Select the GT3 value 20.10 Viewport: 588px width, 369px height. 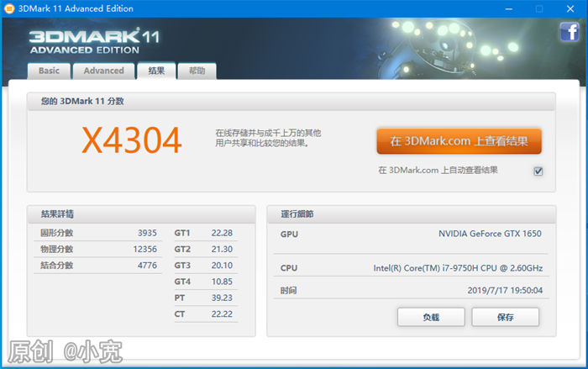point(222,266)
